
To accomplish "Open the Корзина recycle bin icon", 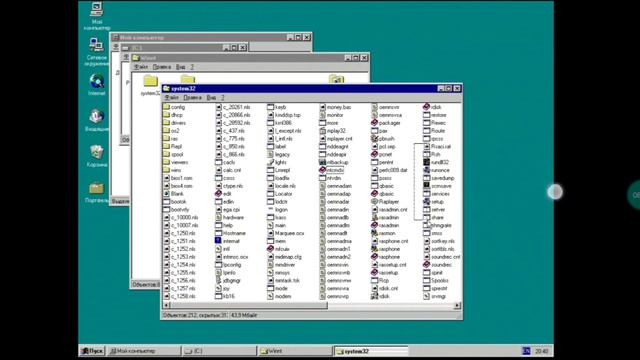I will [97, 156].
